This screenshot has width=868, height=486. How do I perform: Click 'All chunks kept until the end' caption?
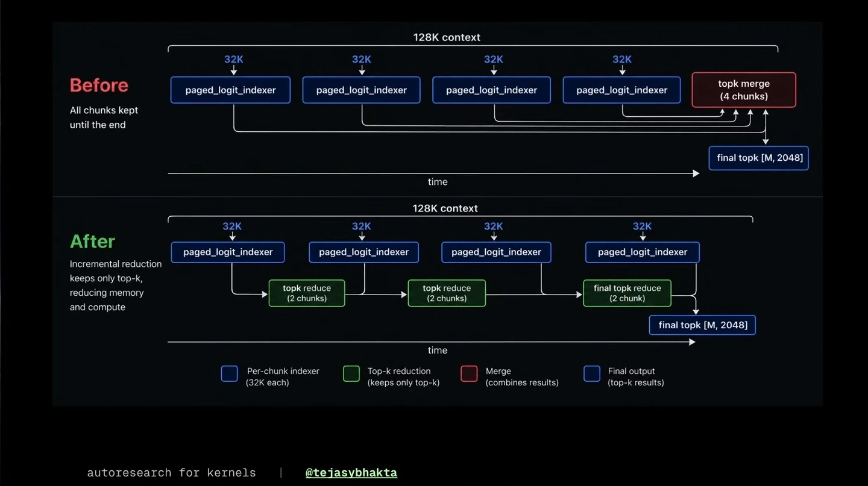click(104, 117)
